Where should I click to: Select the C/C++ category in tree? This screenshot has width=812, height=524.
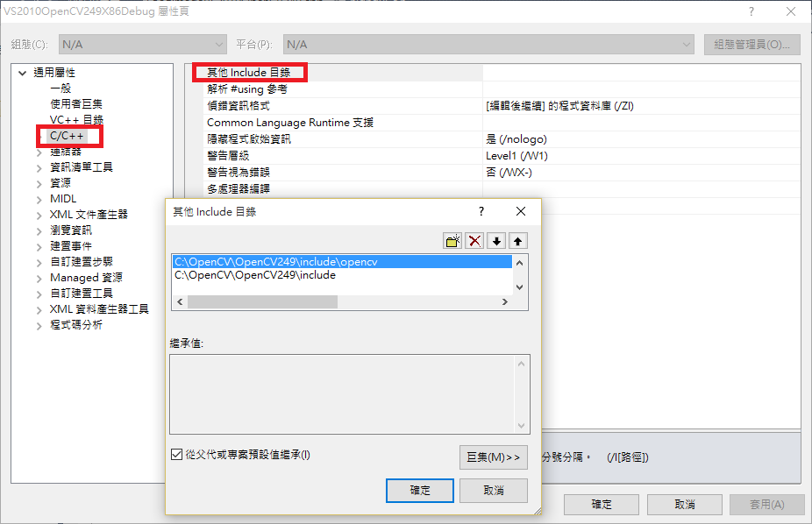(67, 136)
